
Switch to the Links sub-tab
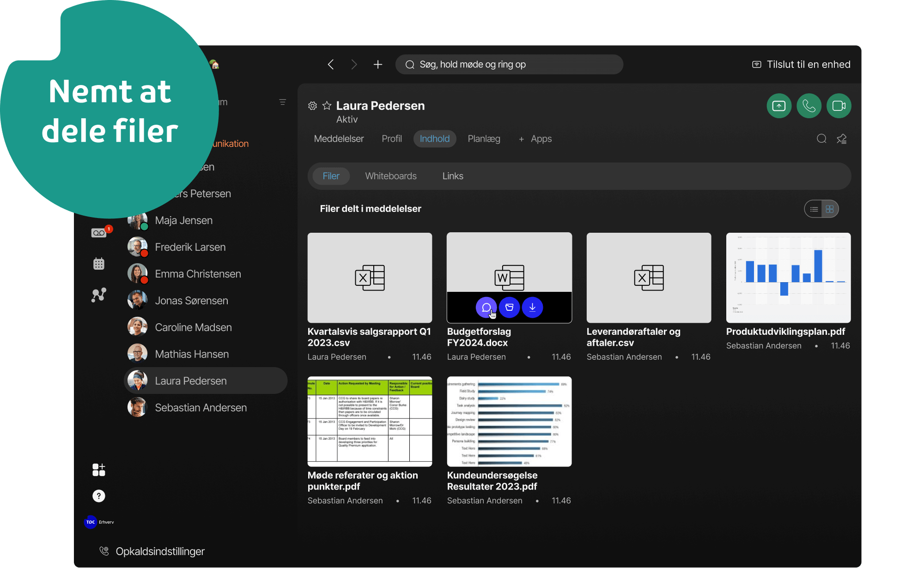[453, 176]
